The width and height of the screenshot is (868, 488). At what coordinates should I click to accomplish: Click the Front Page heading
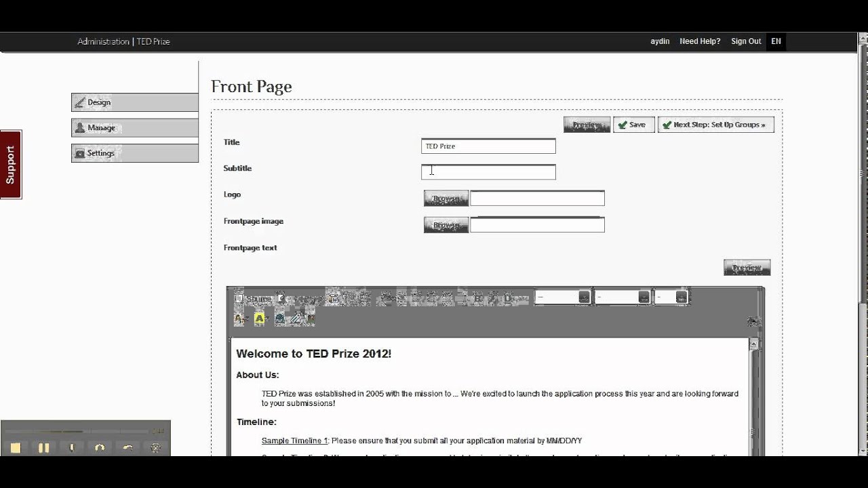coord(252,87)
